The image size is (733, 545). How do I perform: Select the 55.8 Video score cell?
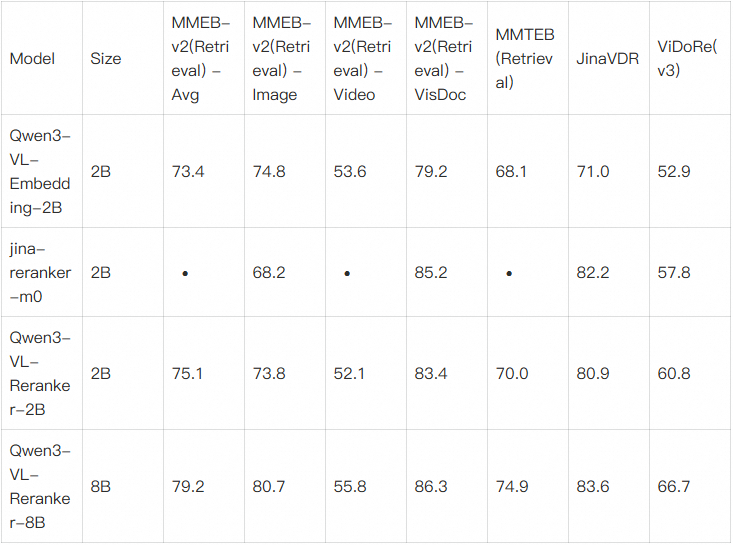click(x=350, y=486)
